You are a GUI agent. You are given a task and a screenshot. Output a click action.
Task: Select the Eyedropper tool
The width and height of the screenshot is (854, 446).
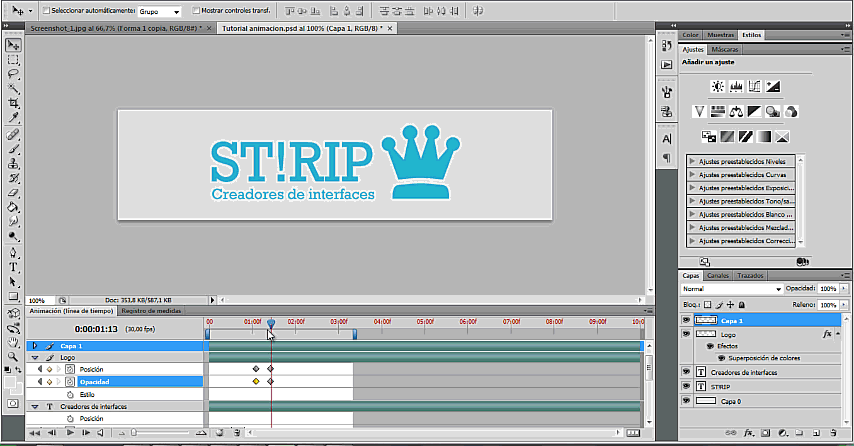pos(13,118)
